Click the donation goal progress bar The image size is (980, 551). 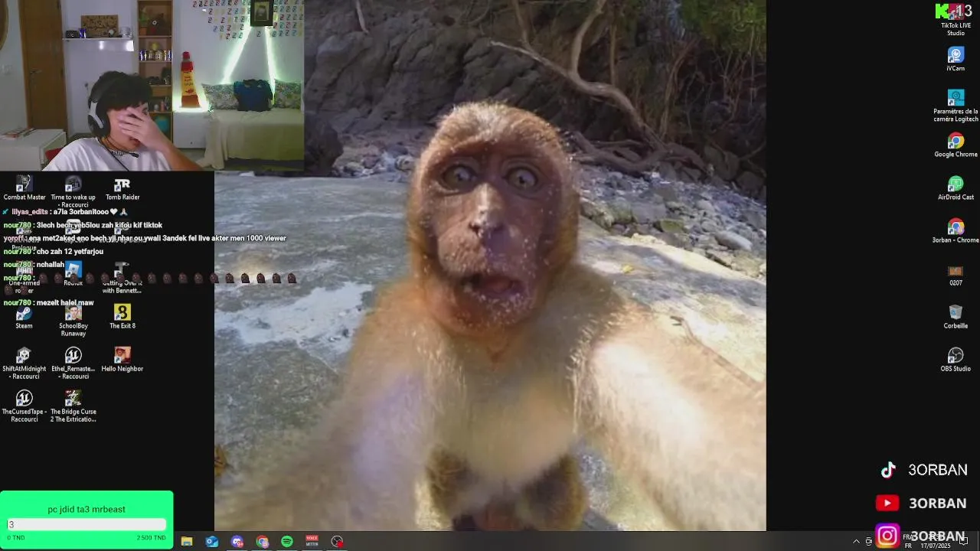[87, 524]
